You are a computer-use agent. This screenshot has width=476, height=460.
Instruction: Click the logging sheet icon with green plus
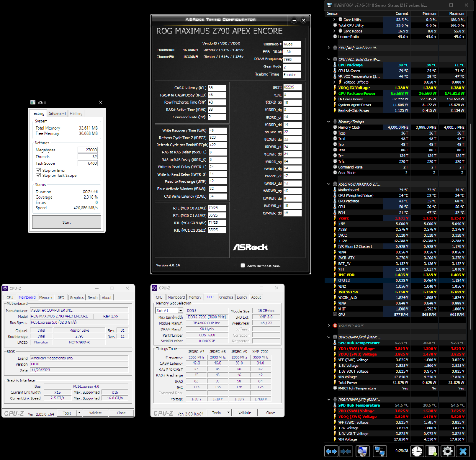[432, 451]
